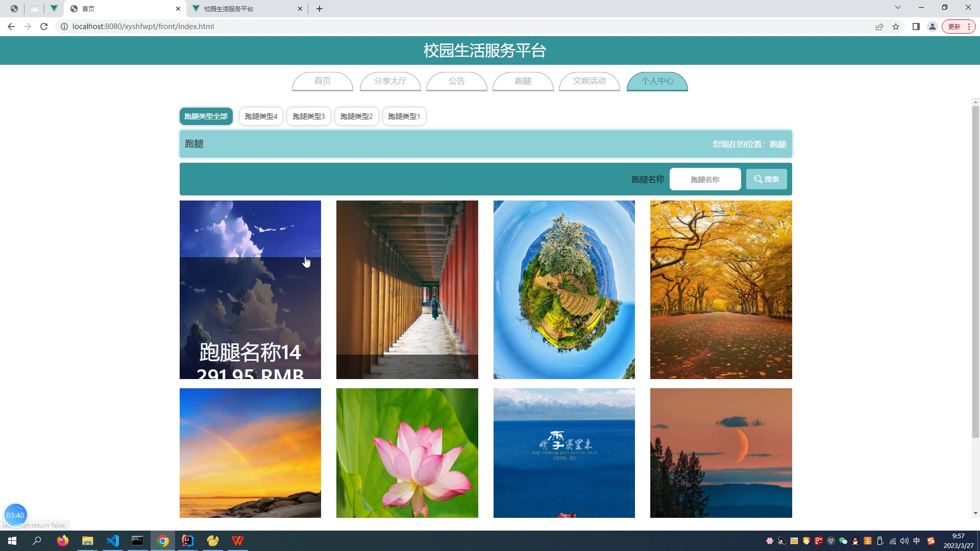Open 分享大厅 navigation tab
The width and height of the screenshot is (980, 551).
click(x=390, y=81)
